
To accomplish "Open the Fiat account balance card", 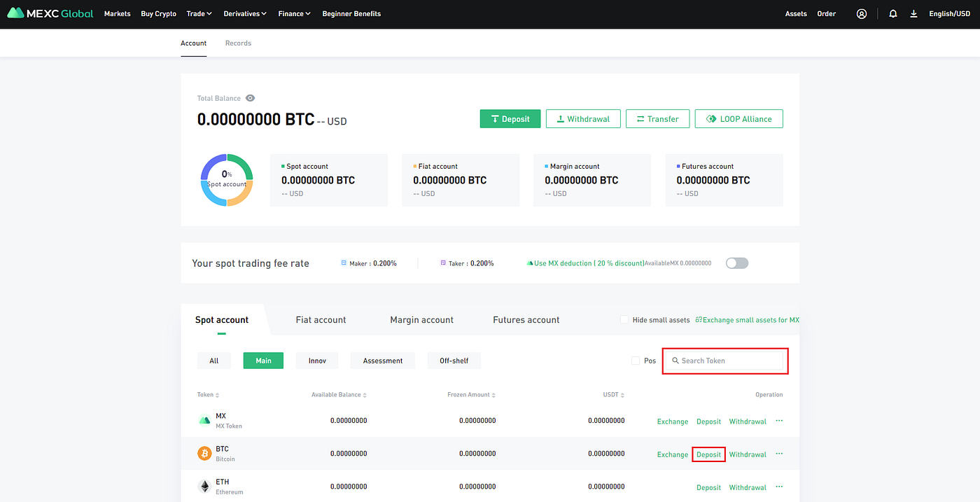I will [x=461, y=180].
